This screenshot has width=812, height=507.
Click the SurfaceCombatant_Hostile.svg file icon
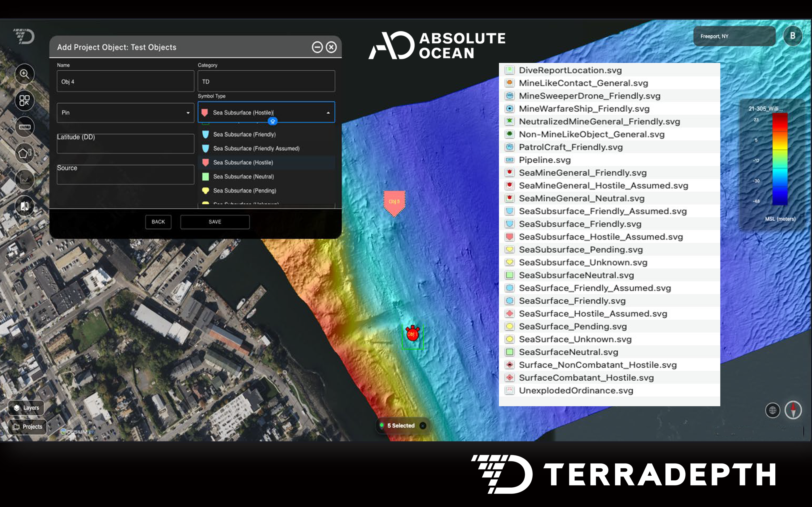coord(510,377)
